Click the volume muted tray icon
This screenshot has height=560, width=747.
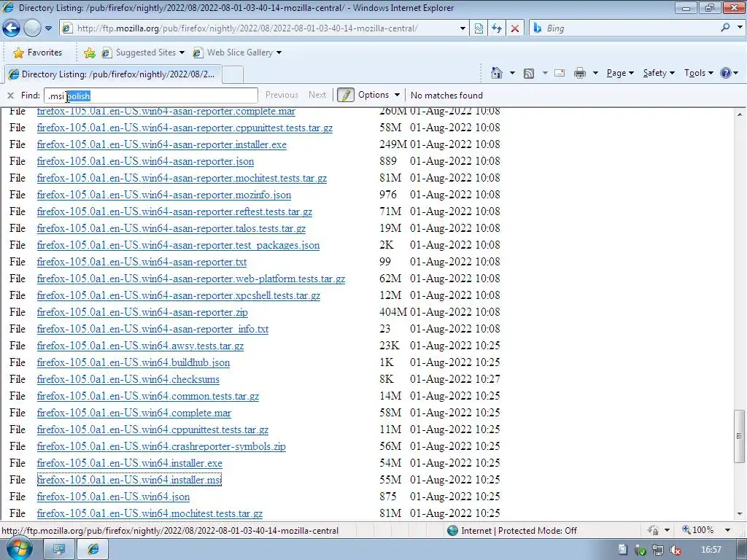[x=675, y=550]
